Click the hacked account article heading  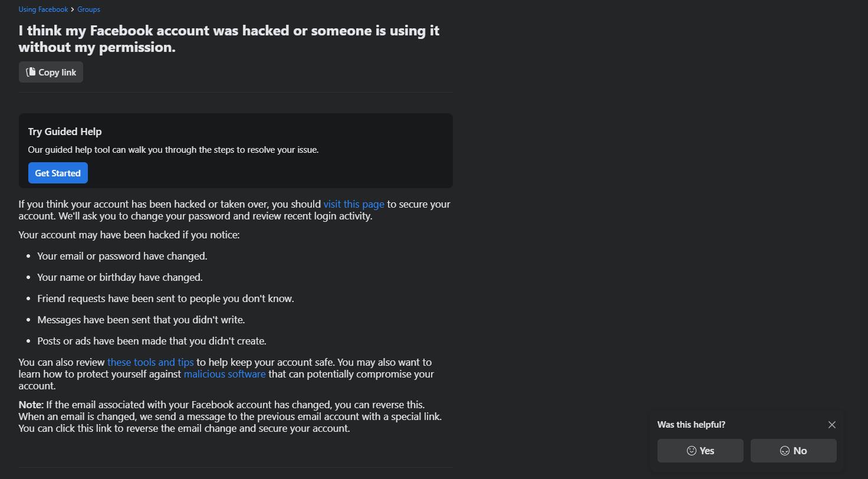coord(229,39)
